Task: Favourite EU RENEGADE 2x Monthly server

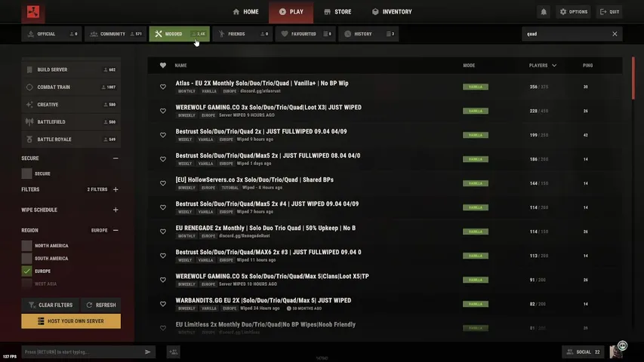Action: (163, 232)
